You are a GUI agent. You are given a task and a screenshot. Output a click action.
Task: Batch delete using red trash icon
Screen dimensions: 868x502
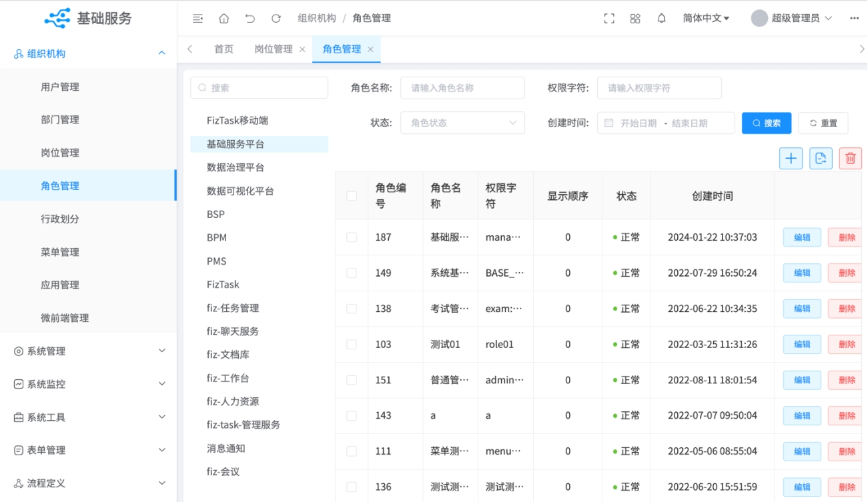click(851, 158)
